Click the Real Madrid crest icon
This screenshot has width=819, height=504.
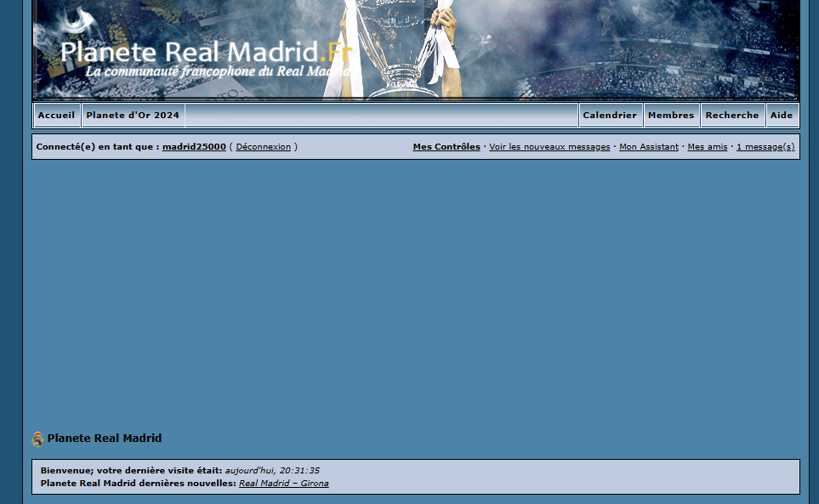(37, 439)
